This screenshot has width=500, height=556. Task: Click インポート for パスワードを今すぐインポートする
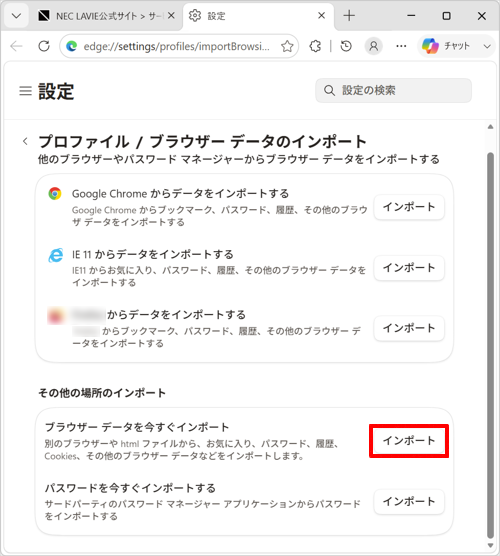(x=409, y=501)
